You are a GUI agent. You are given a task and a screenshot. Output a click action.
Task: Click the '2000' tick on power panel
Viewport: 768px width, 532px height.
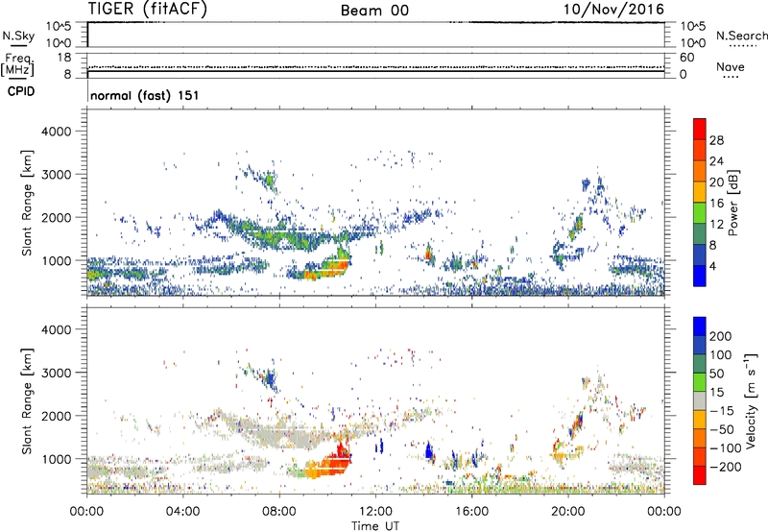(56, 217)
